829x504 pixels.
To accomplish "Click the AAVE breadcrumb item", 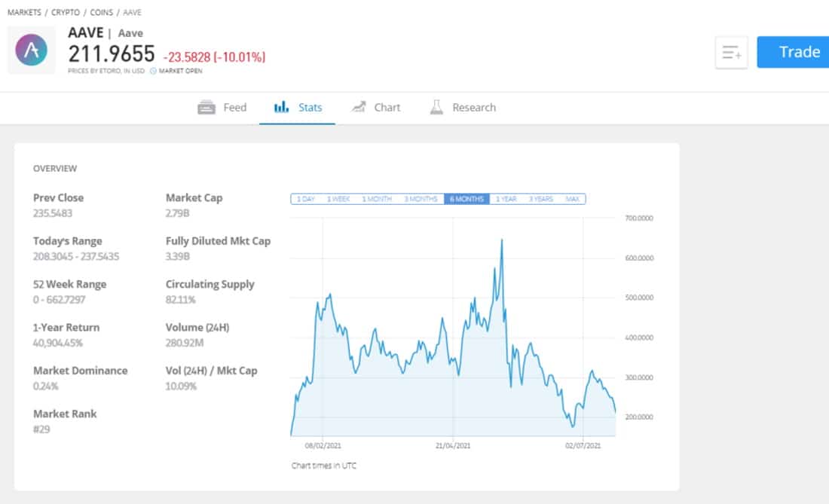I will point(132,12).
